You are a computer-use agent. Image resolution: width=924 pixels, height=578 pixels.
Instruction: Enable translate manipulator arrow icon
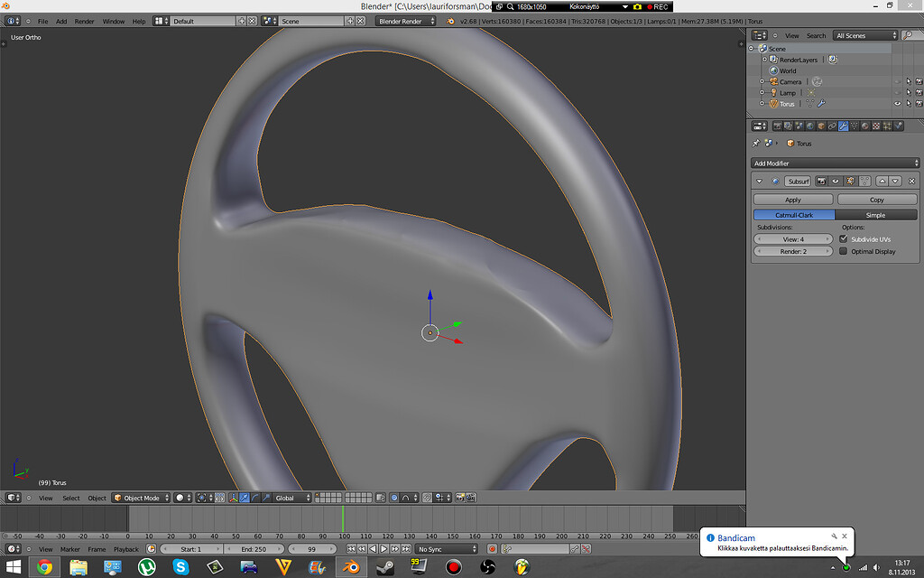pyautogui.click(x=245, y=498)
